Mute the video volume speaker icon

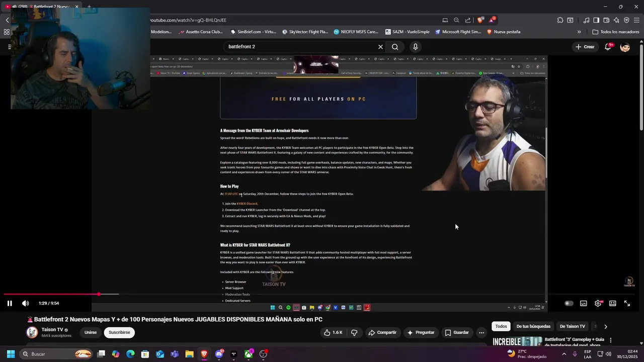coord(25,303)
